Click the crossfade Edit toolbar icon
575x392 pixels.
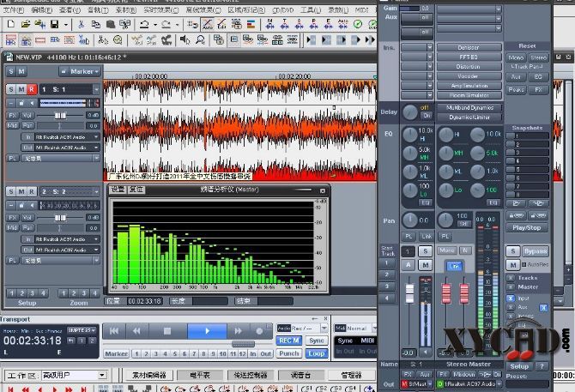click(222, 25)
